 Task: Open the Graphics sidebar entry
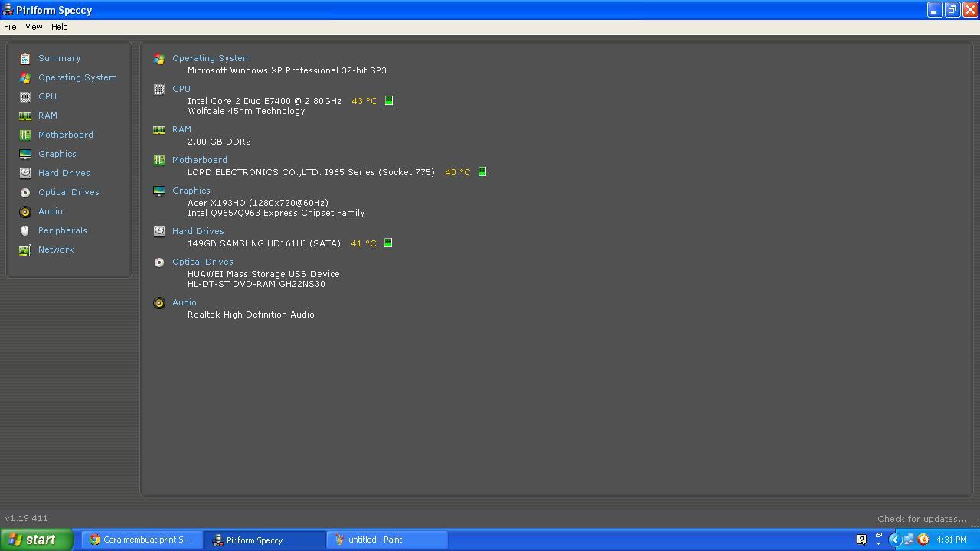(57, 154)
